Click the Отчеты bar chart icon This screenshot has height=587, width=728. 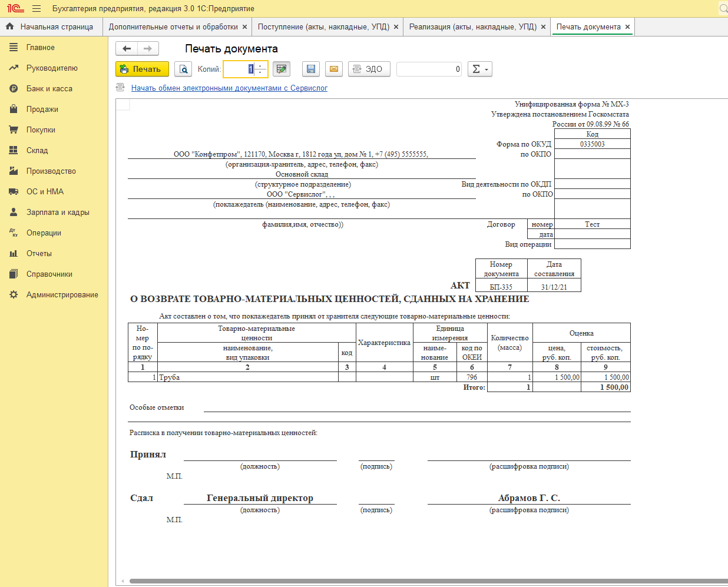(x=14, y=253)
